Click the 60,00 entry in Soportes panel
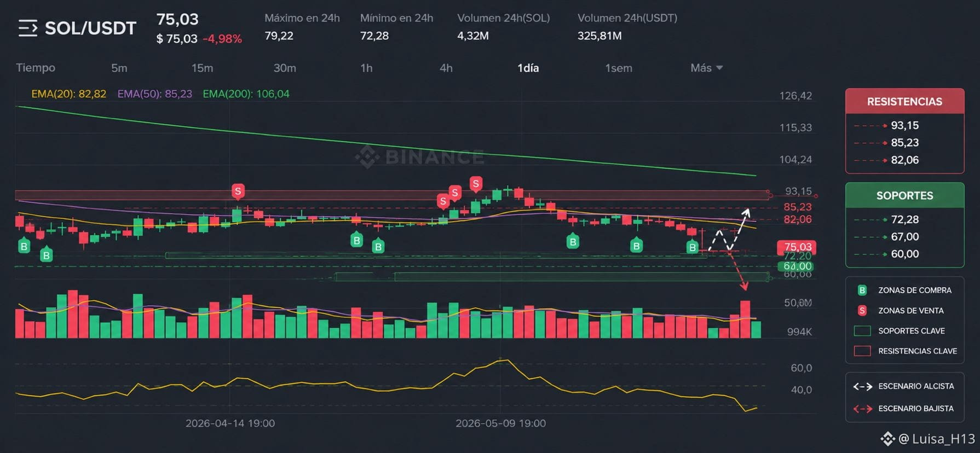Screen dimensions: 980x453 pyautogui.click(x=904, y=254)
